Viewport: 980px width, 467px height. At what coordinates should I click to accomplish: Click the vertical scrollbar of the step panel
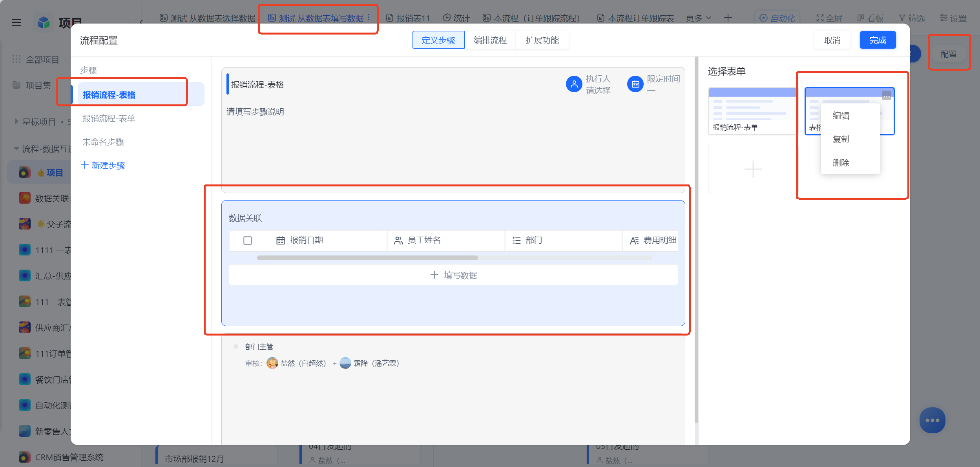(696, 239)
